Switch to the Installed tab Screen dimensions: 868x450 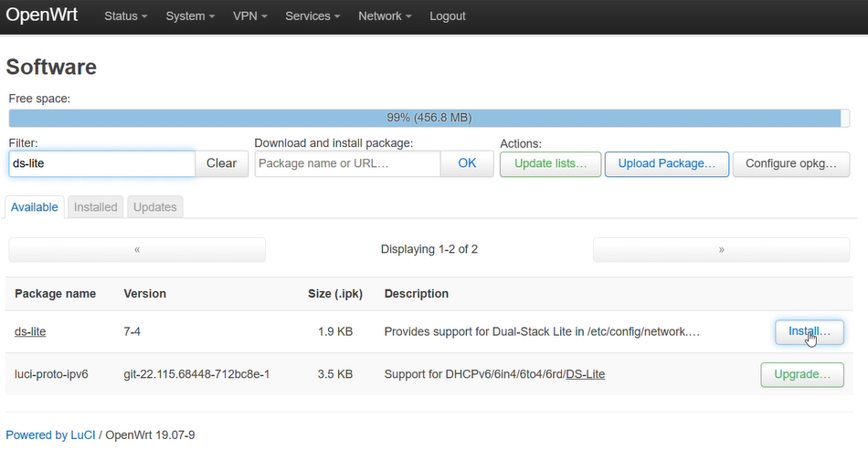(x=96, y=207)
